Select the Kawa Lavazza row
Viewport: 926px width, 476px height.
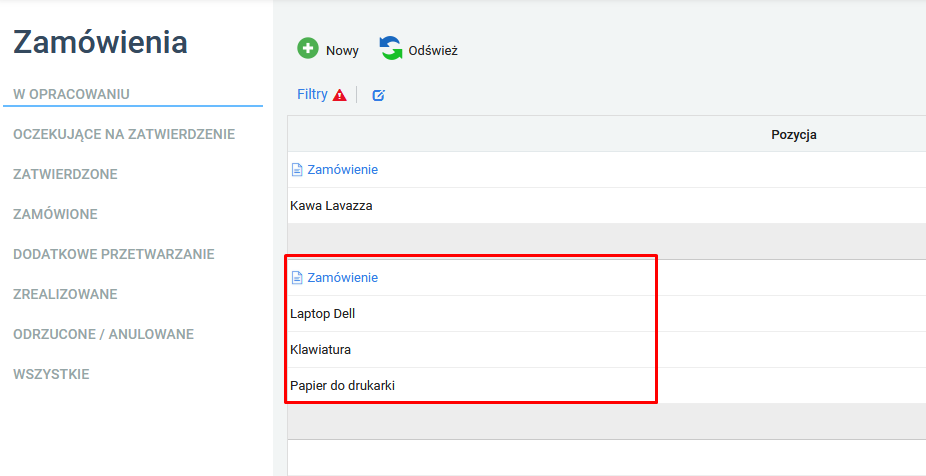[x=607, y=206]
